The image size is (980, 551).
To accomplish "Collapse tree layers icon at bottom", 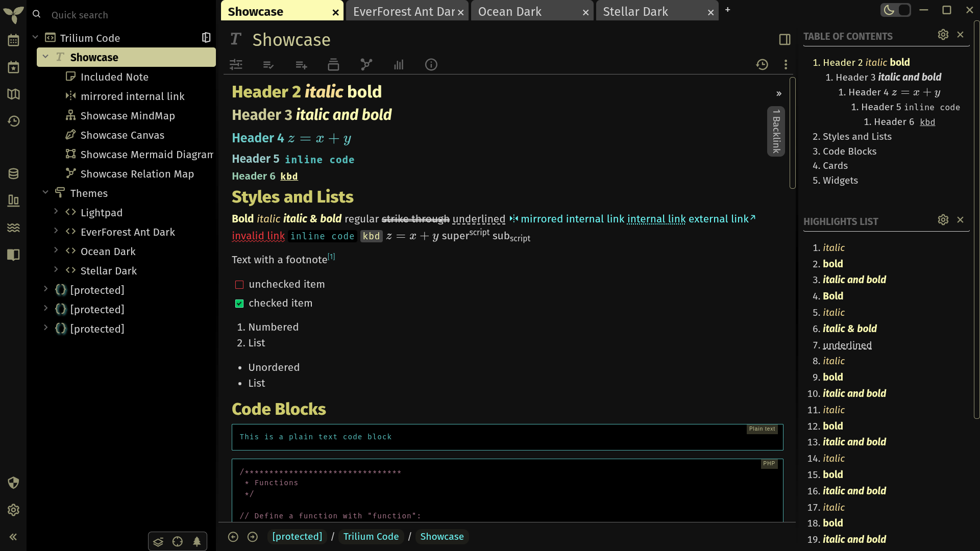I will 158,541.
